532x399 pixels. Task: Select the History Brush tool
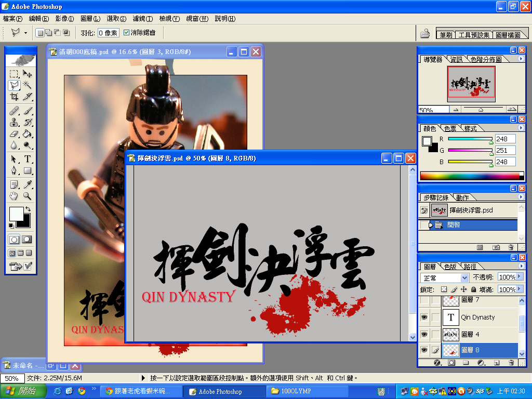pos(27,122)
